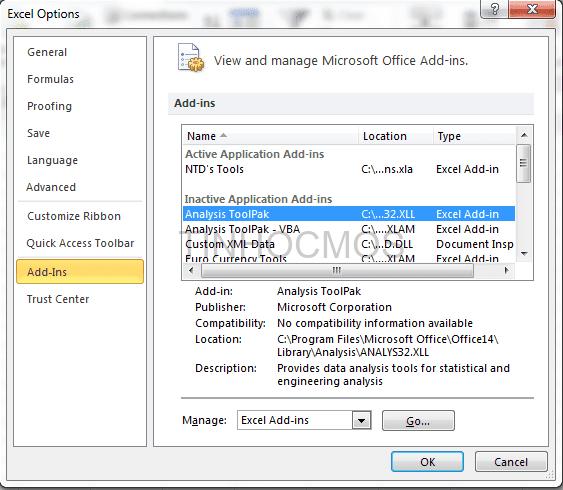Viewport: 563px width, 490px height.
Task: Switch to the Formulas options category
Action: click(x=50, y=79)
